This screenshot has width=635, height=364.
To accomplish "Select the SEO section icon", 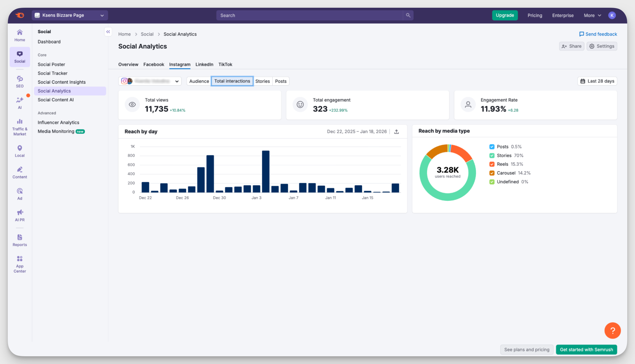I will pyautogui.click(x=20, y=81).
